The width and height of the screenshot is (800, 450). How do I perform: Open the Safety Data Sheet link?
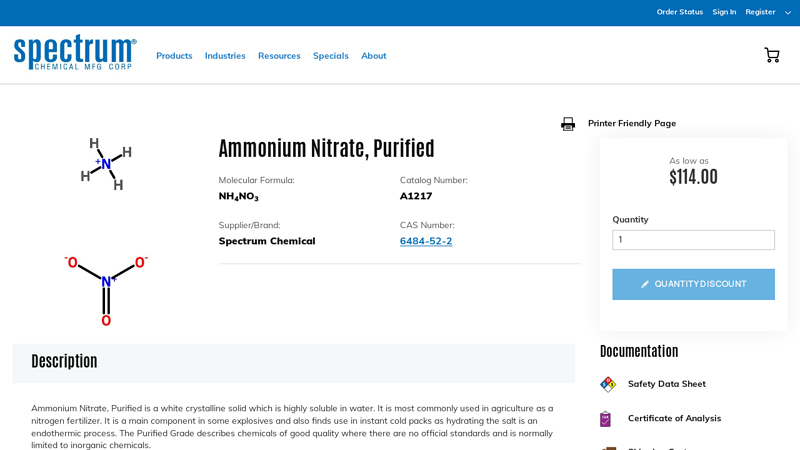(667, 384)
